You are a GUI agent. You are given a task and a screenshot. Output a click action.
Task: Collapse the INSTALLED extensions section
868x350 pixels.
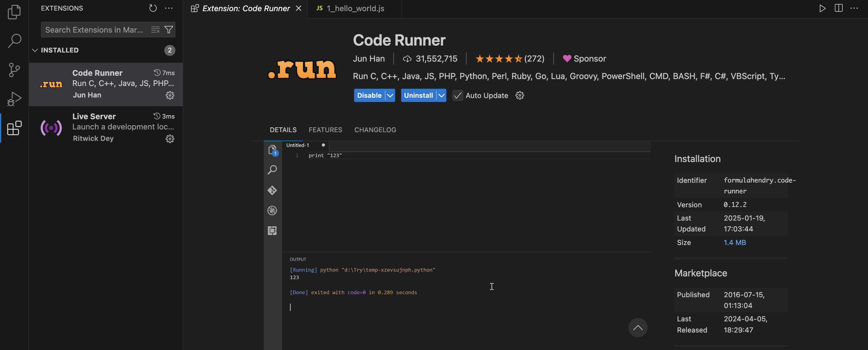(35, 50)
